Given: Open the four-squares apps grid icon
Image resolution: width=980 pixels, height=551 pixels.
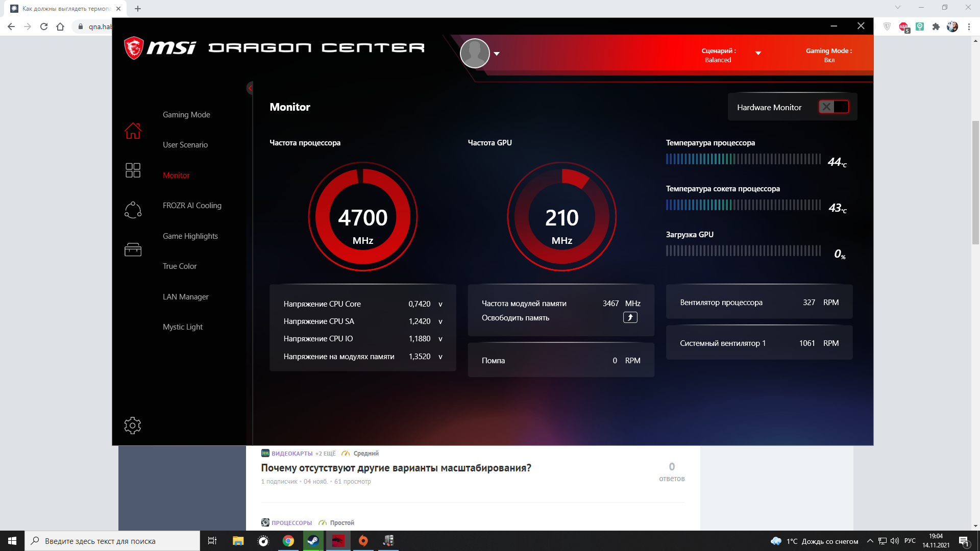Looking at the screenshot, I should (133, 170).
